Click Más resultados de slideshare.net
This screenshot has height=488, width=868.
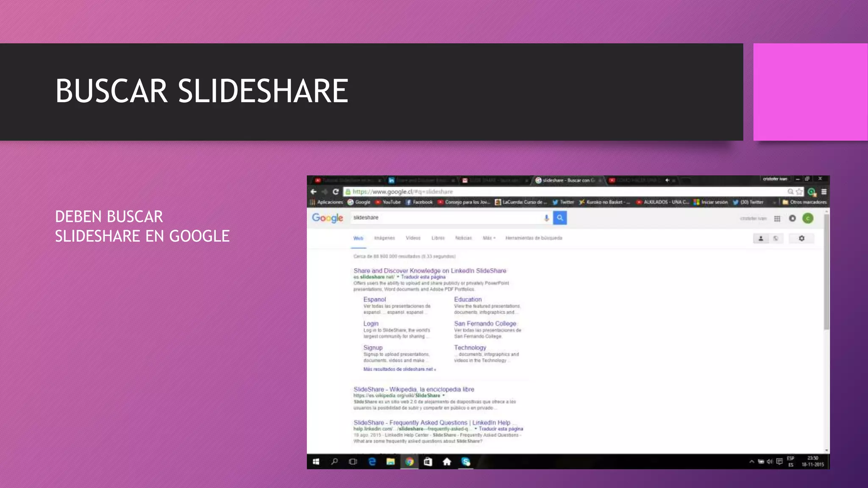399,369
